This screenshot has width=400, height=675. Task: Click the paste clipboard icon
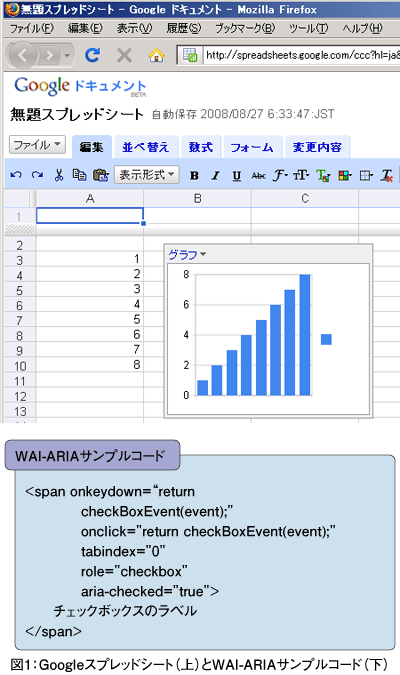point(101,175)
